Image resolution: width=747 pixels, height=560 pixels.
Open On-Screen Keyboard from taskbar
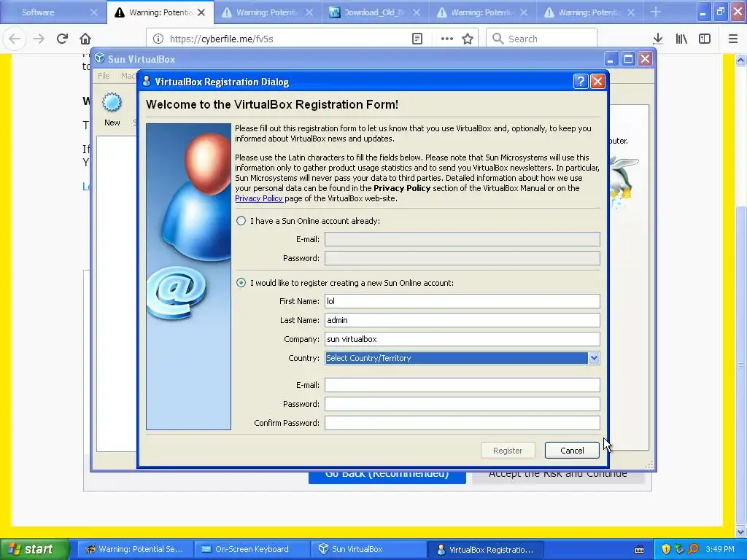(251, 550)
